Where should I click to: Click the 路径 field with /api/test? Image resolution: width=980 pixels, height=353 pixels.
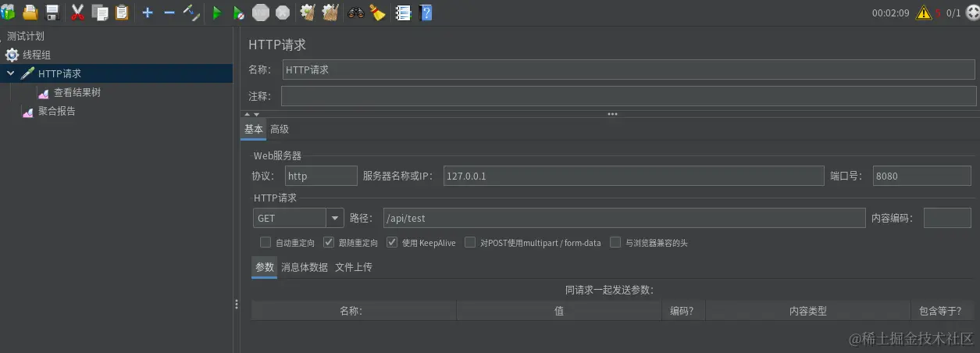pos(624,219)
